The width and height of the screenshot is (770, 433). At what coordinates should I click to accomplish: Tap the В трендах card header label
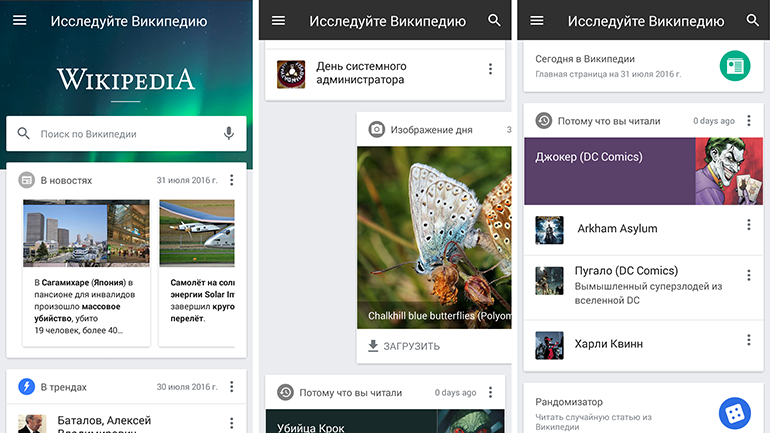tap(63, 387)
